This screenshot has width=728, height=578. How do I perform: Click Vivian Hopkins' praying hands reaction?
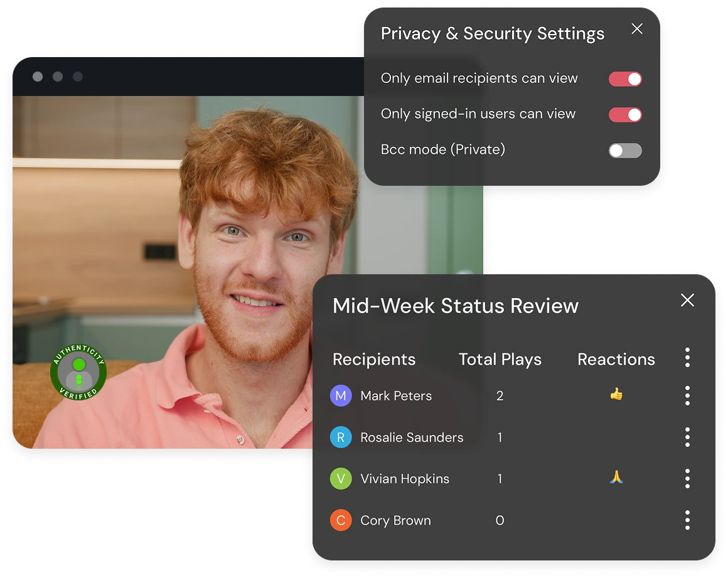pyautogui.click(x=616, y=477)
